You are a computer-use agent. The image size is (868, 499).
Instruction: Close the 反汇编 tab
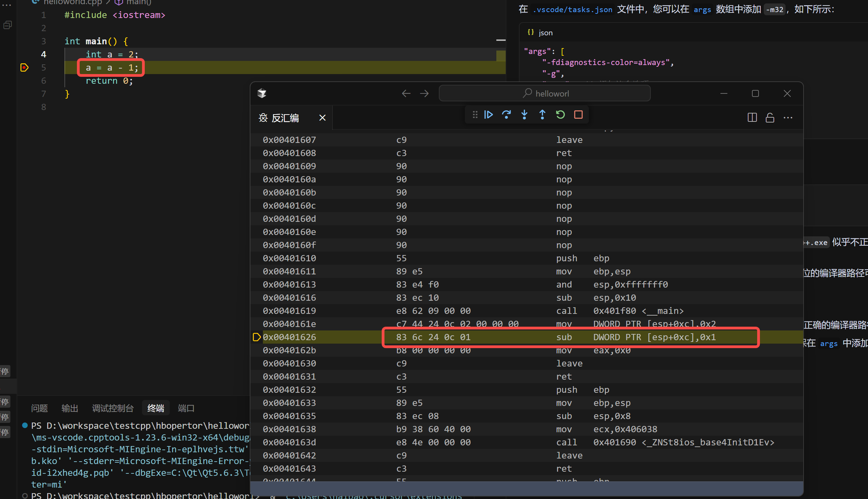(322, 118)
